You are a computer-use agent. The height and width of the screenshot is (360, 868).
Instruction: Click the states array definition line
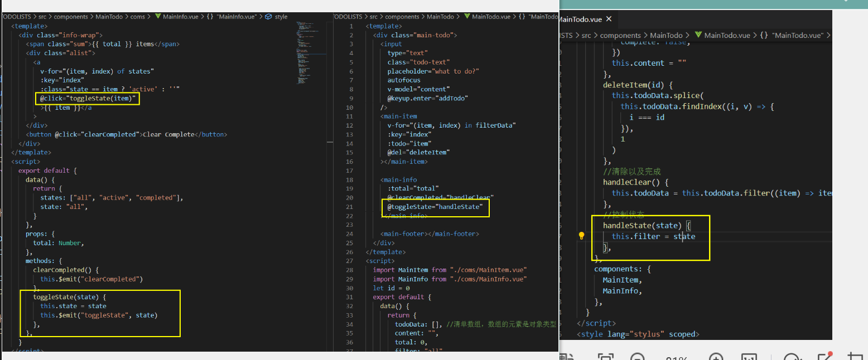pyautogui.click(x=112, y=197)
